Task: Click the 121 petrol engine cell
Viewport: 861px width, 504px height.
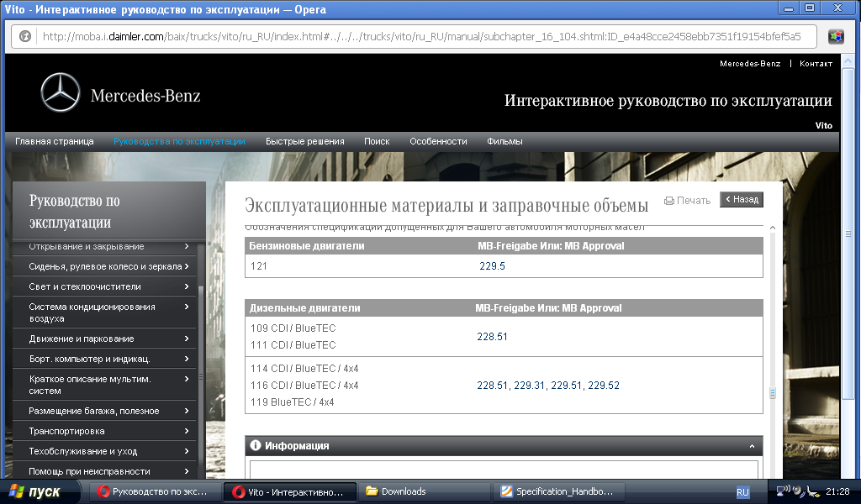Action: click(259, 266)
